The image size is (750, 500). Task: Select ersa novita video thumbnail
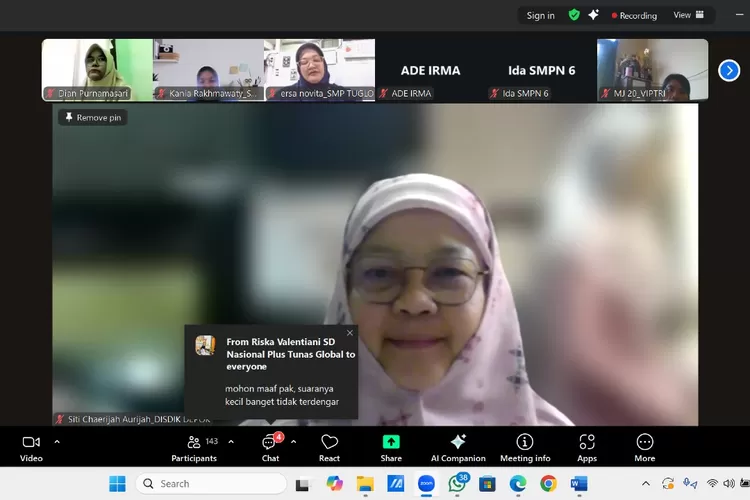tap(320, 70)
